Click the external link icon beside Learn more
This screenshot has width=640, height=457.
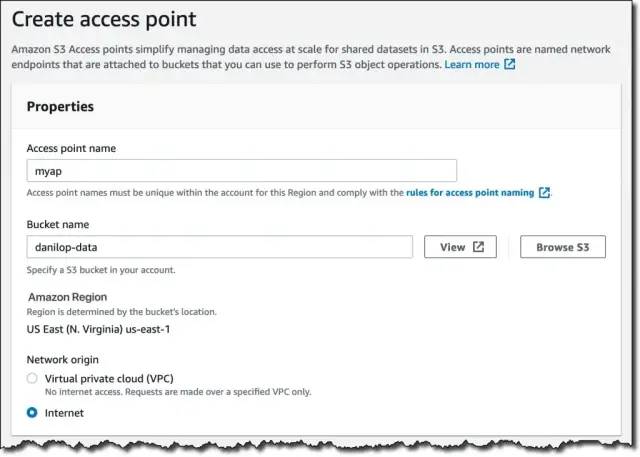coord(510,64)
